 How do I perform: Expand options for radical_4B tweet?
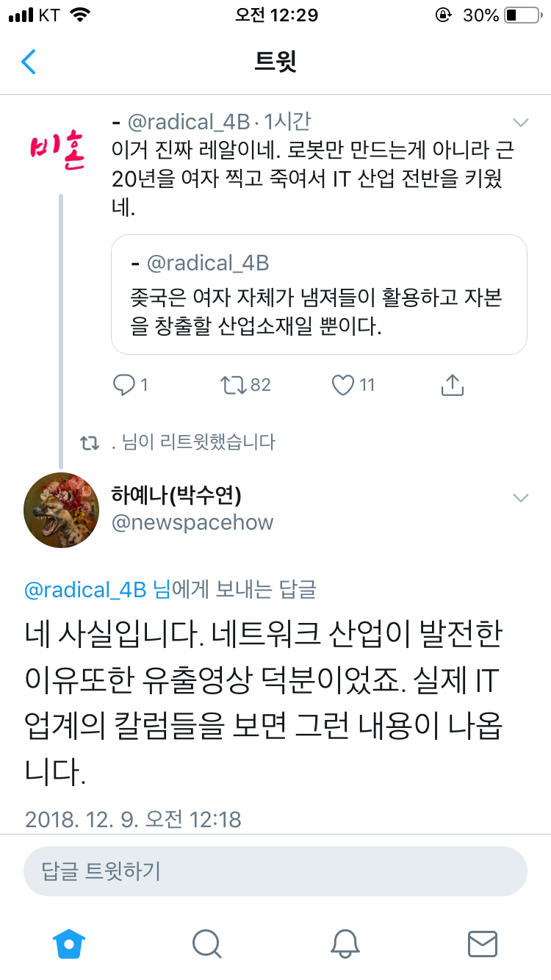coord(520,122)
